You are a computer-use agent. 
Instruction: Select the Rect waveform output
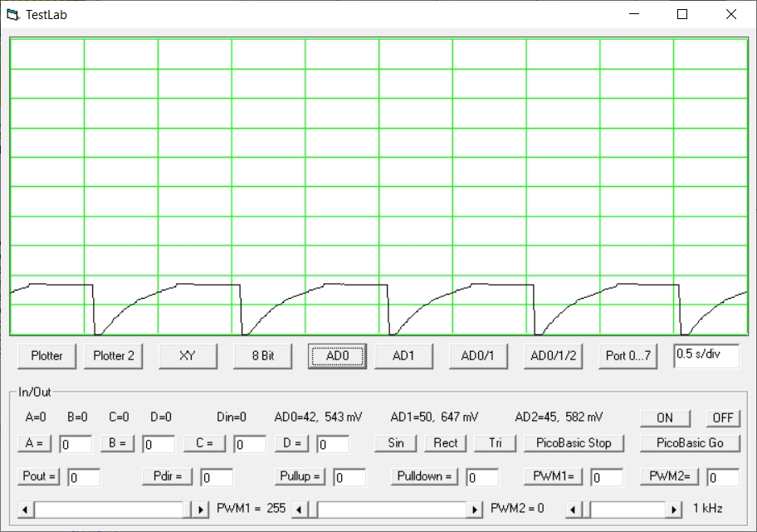pyautogui.click(x=446, y=442)
